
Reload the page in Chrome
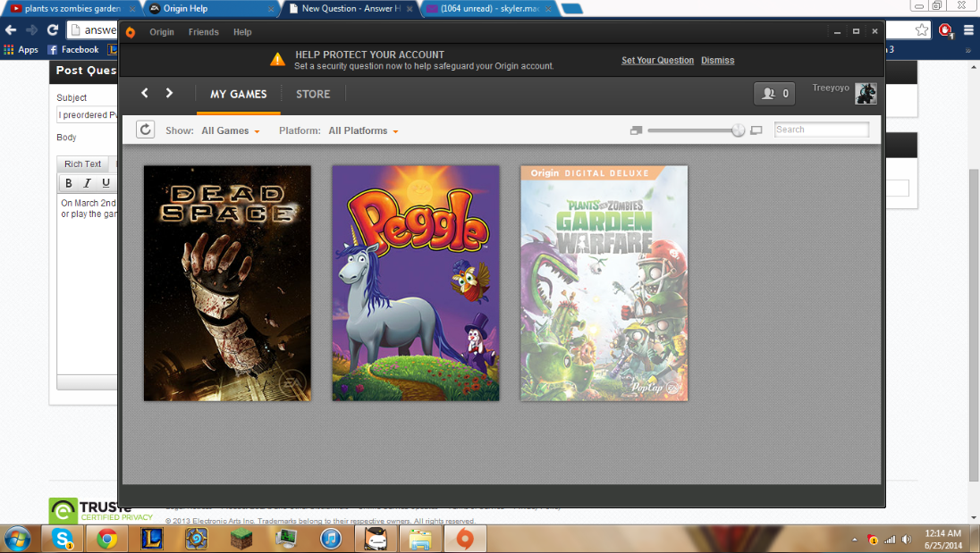pyautogui.click(x=53, y=30)
